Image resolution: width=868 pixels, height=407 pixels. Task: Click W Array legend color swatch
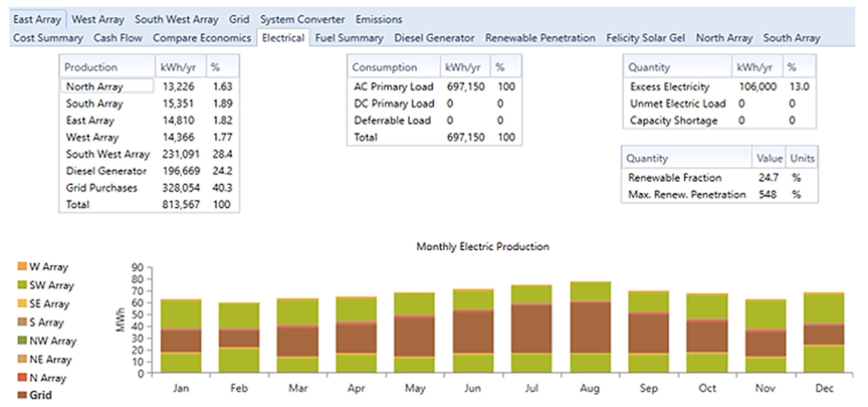click(22, 266)
